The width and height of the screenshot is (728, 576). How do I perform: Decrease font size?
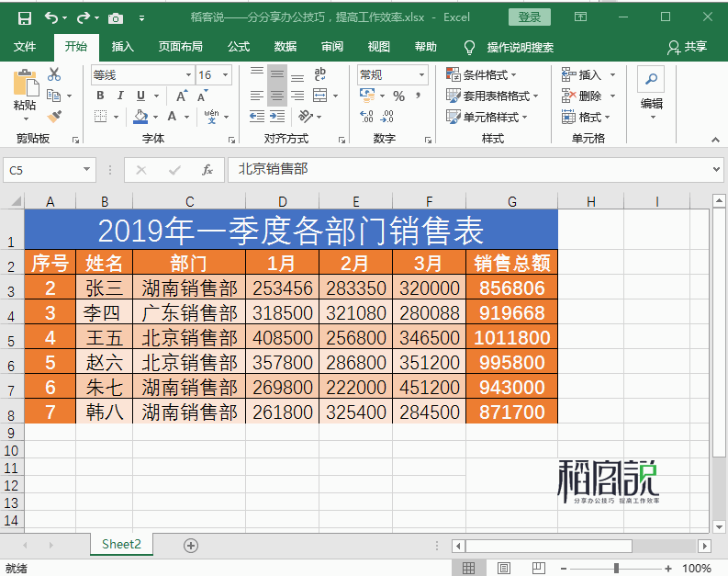pos(202,96)
